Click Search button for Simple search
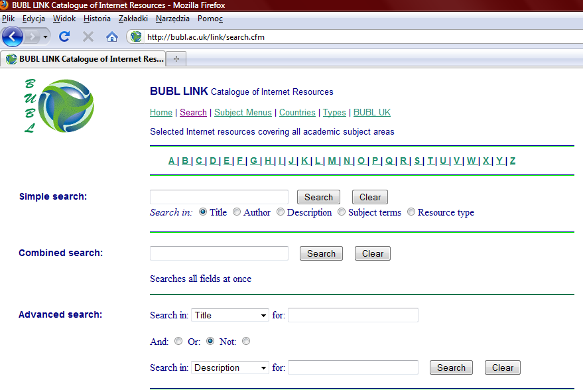583x392 pixels. point(318,197)
